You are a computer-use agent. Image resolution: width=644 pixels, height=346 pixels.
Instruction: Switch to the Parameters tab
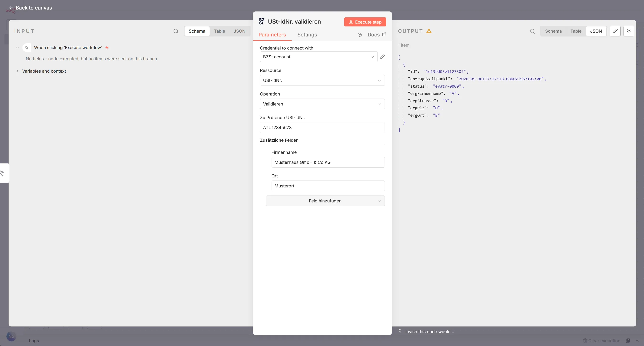(x=272, y=35)
